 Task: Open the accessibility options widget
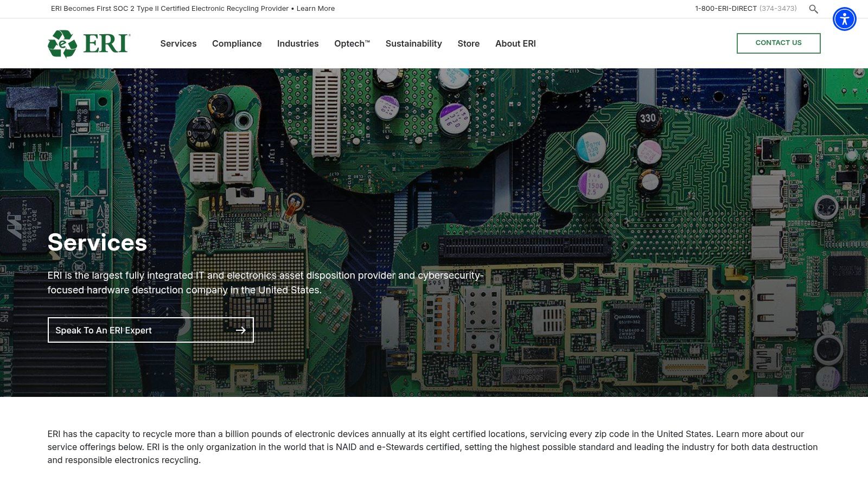coord(844,20)
